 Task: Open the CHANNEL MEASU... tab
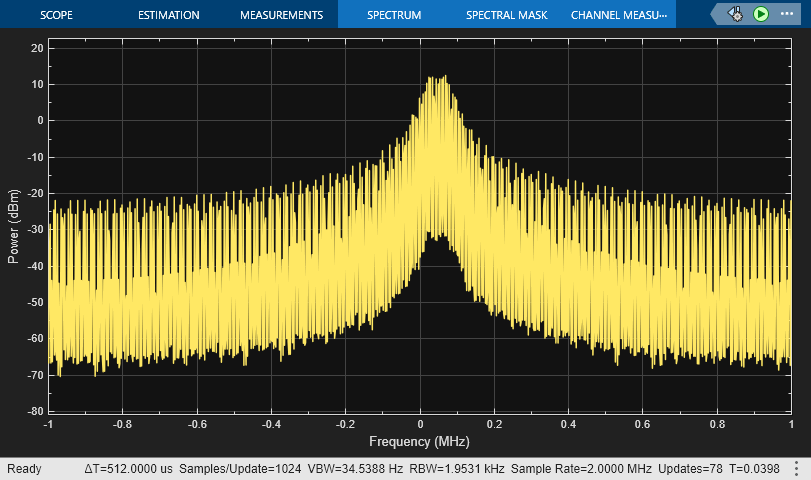click(x=619, y=15)
